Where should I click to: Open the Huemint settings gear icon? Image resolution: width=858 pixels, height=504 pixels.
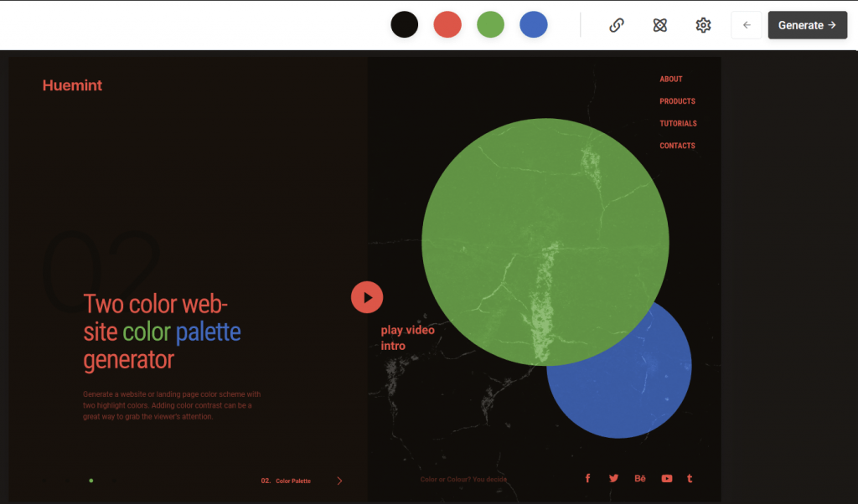point(703,25)
